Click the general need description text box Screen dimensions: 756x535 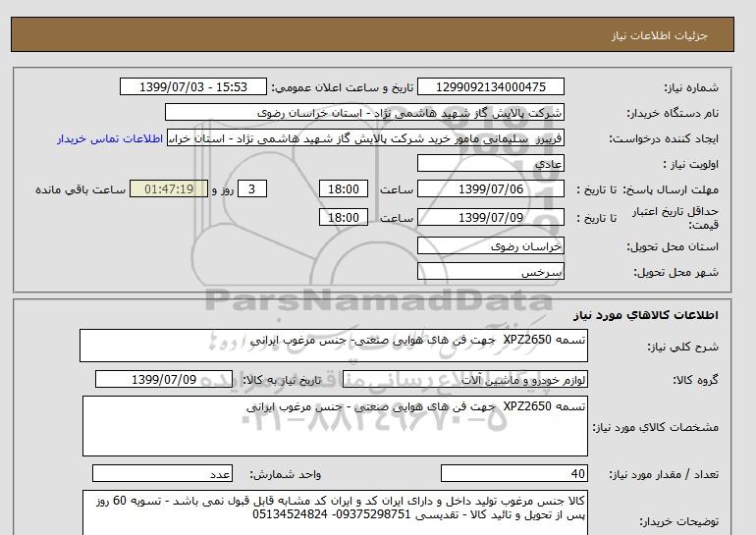tap(330, 346)
